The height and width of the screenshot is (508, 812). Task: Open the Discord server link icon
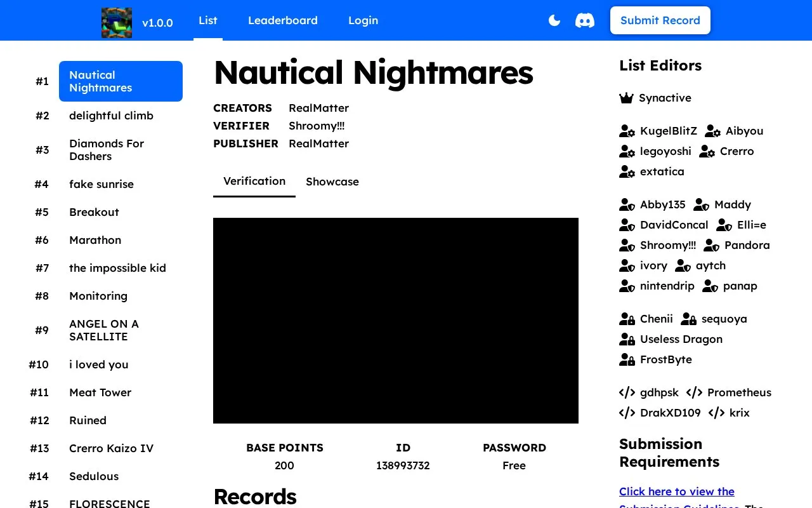pyautogui.click(x=585, y=20)
